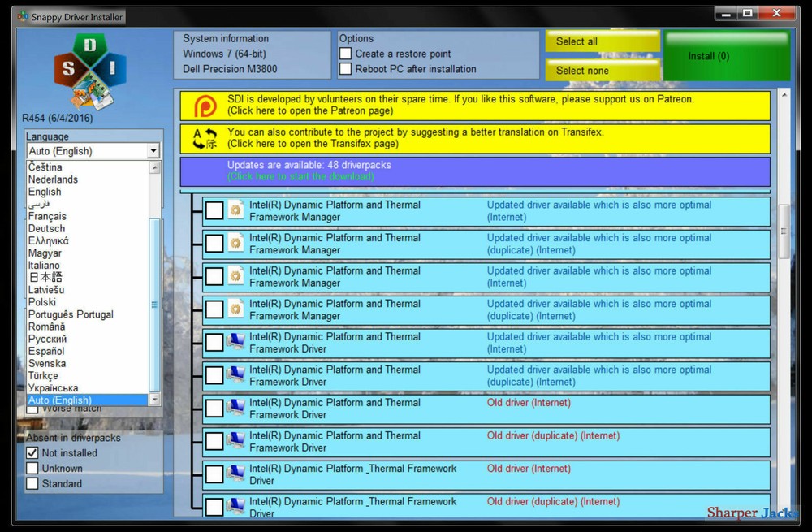Check the Unknown driver filter

[30, 469]
